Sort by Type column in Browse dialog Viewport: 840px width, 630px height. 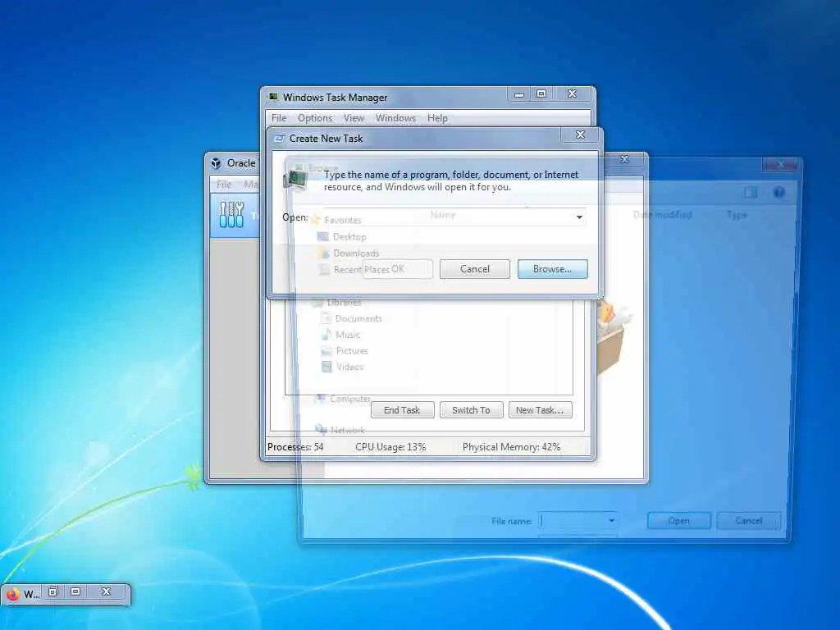tap(737, 215)
